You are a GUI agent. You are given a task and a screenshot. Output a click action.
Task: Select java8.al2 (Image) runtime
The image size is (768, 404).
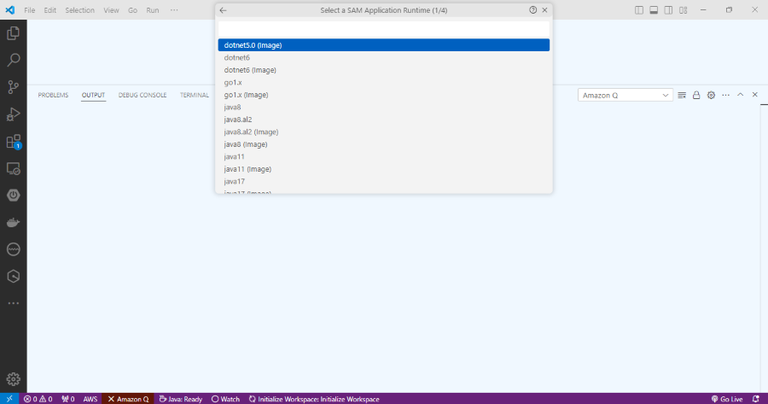coord(384,132)
